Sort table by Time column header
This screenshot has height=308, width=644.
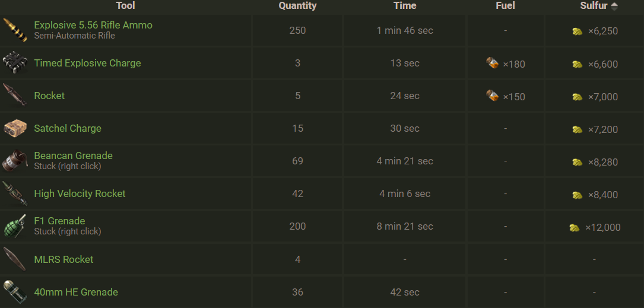click(x=405, y=6)
